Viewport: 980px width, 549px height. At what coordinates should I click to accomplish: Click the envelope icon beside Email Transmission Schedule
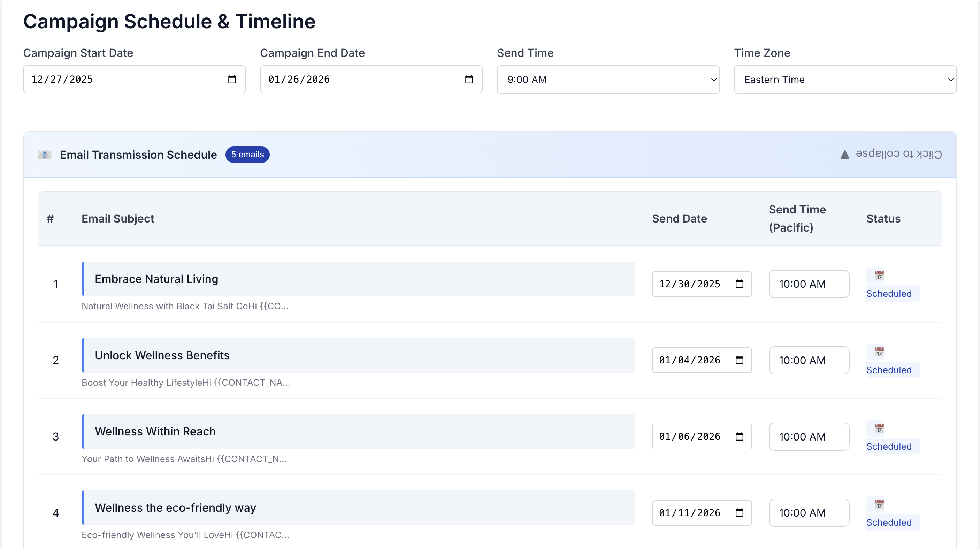click(x=45, y=155)
